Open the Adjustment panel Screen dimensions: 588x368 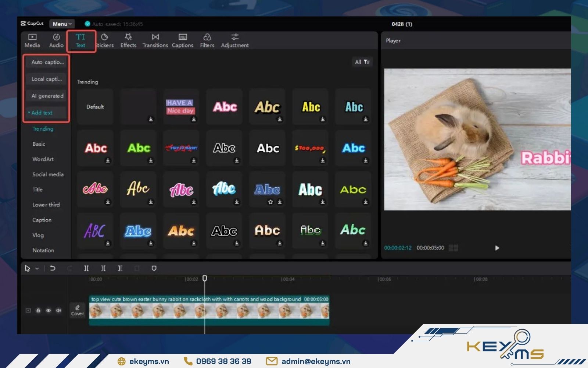[234, 40]
